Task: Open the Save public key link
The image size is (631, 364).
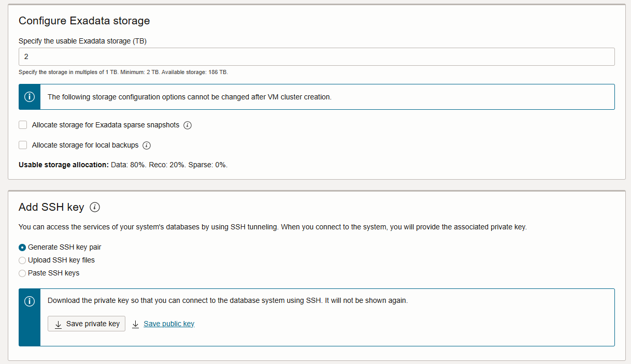Action: pos(168,323)
